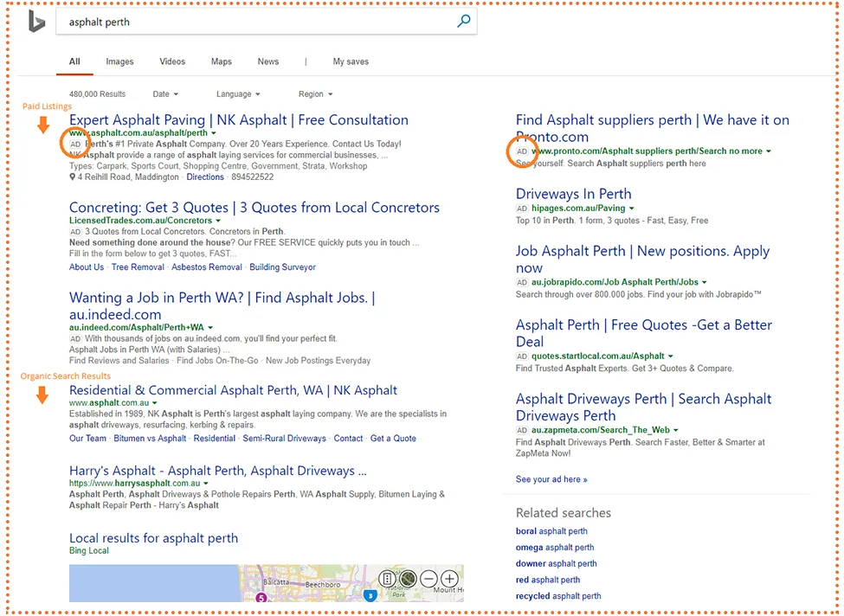Click the location pin by Reihill Road

72,177
